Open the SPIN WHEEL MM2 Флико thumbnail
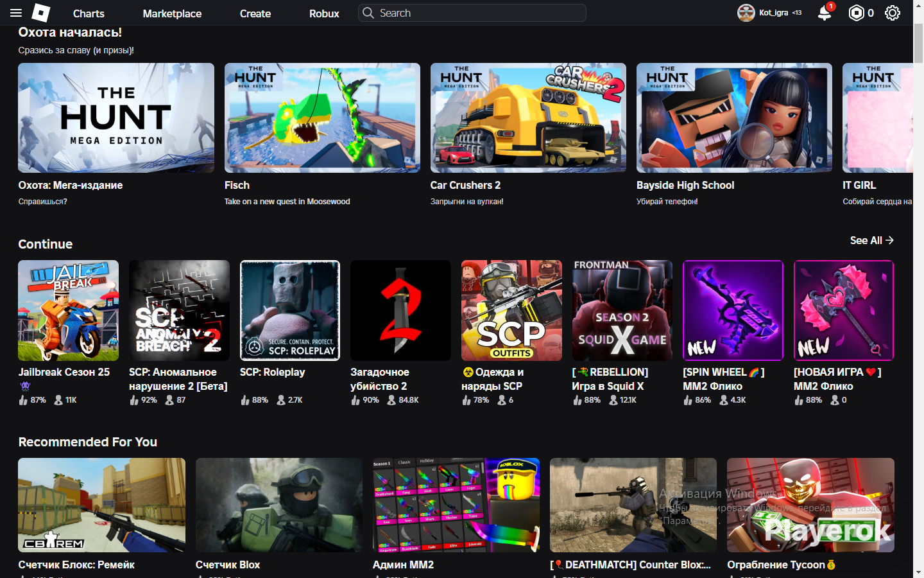 733,310
